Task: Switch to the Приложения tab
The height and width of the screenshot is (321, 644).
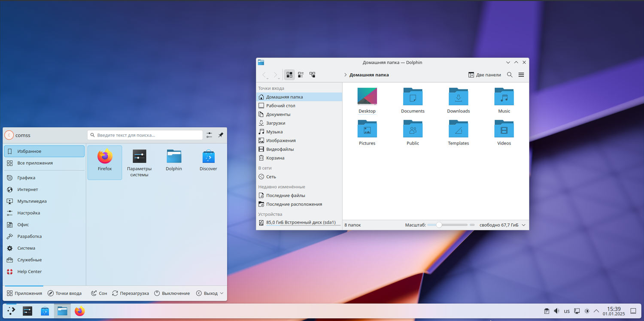Action: 24,294
